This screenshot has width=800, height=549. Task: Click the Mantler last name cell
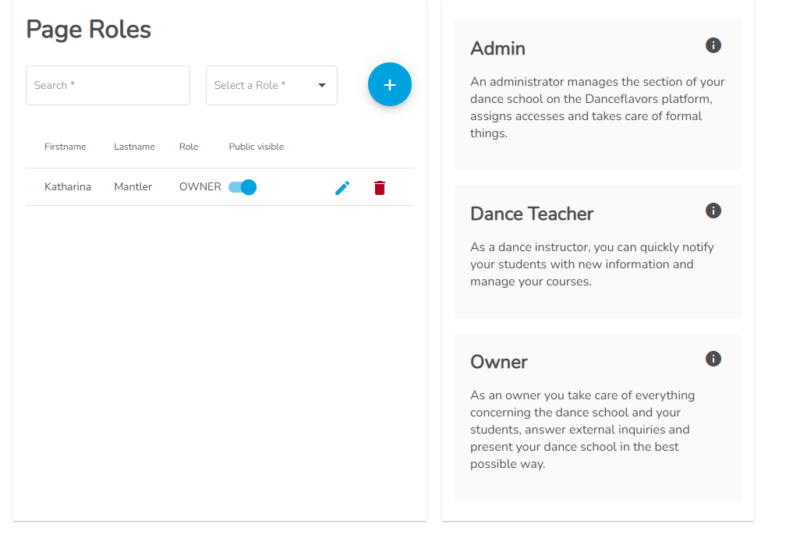pyautogui.click(x=133, y=187)
